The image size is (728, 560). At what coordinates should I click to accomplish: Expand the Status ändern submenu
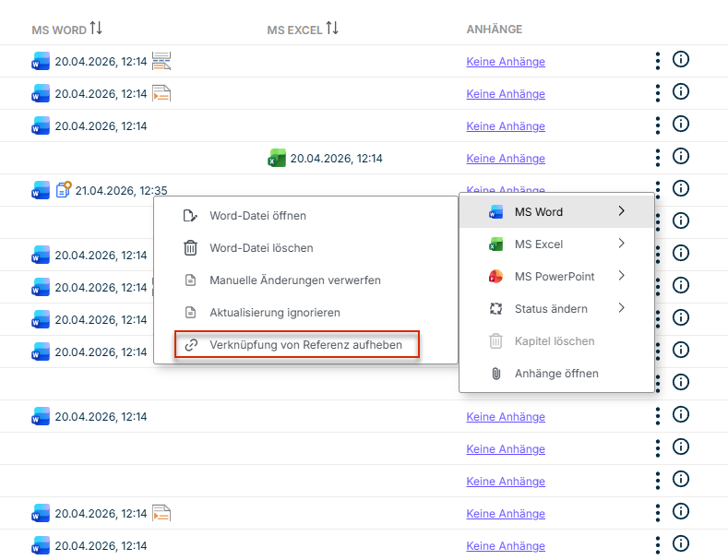[x=621, y=308]
